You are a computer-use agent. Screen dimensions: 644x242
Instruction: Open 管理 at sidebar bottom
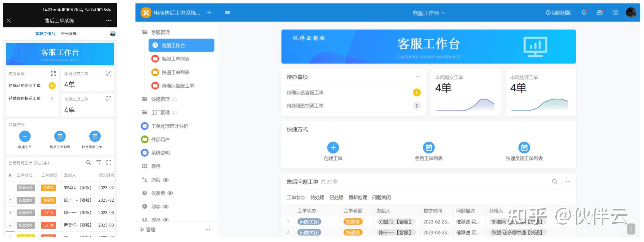tap(148, 230)
